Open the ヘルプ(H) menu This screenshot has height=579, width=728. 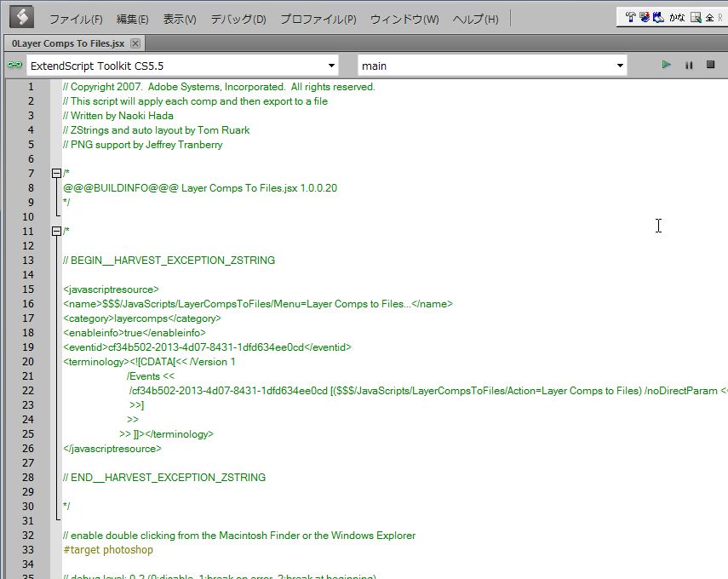tap(475, 19)
